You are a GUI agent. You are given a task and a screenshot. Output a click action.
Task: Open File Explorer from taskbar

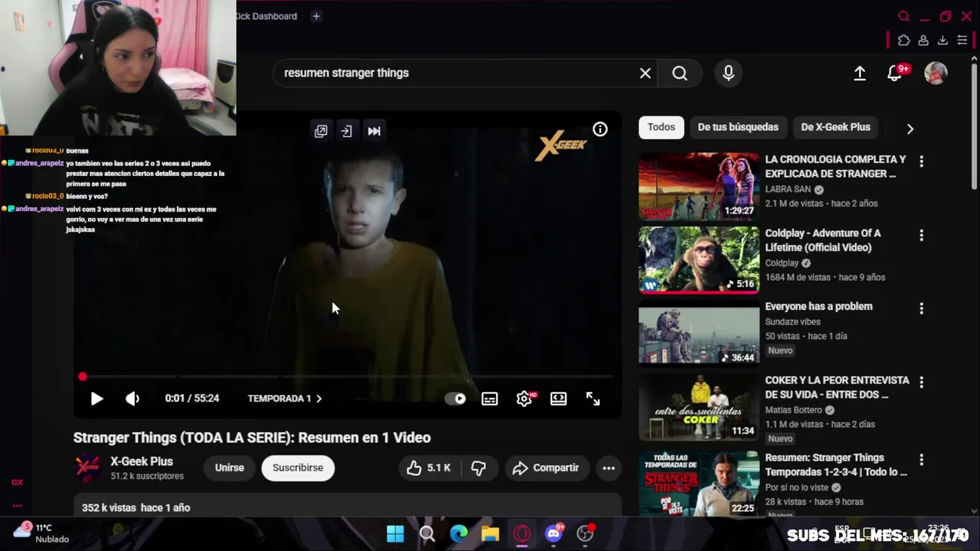[x=490, y=534]
